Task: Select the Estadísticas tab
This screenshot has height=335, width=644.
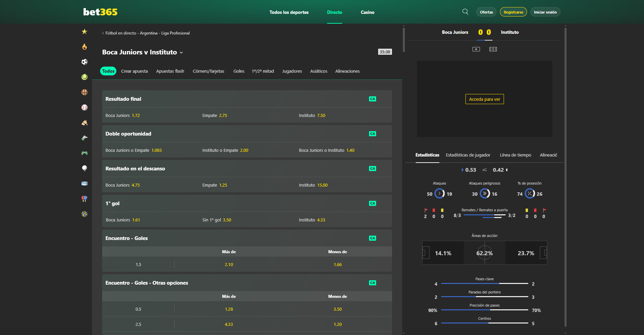Action: [427, 155]
